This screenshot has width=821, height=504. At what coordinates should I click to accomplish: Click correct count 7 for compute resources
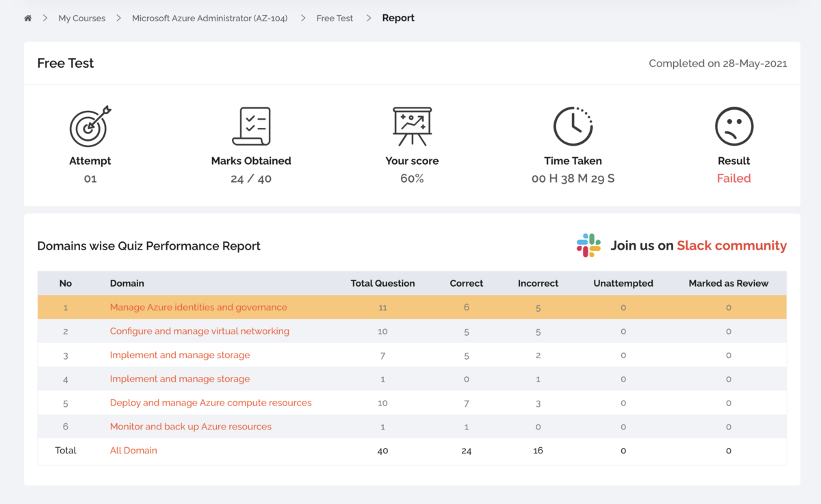coord(467,403)
